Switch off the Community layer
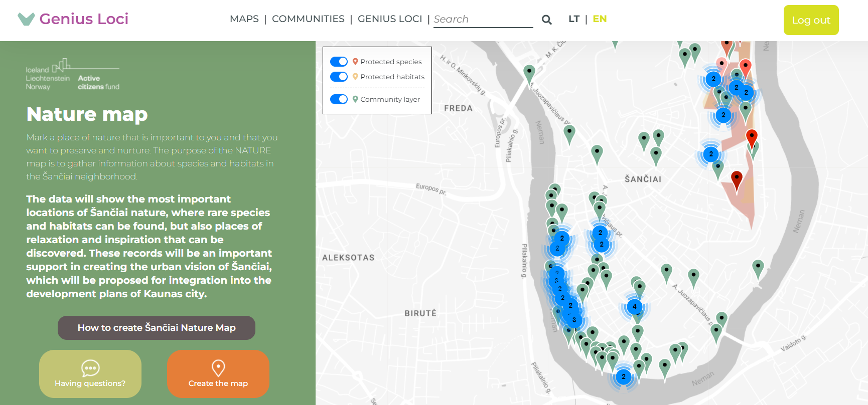Viewport: 868px width, 405px height. (x=339, y=99)
